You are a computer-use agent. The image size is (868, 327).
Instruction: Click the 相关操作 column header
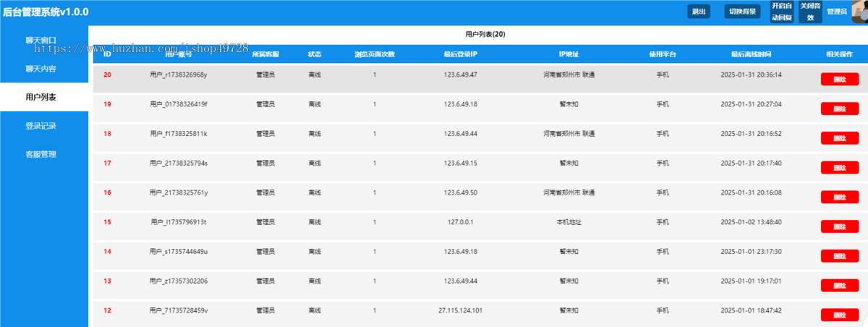pyautogui.click(x=839, y=54)
